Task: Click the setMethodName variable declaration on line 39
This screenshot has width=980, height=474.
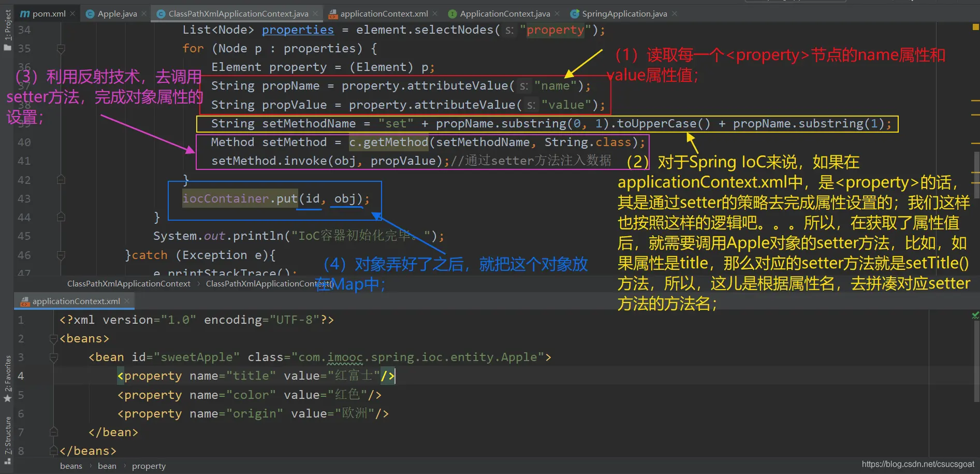Action: pyautogui.click(x=309, y=124)
